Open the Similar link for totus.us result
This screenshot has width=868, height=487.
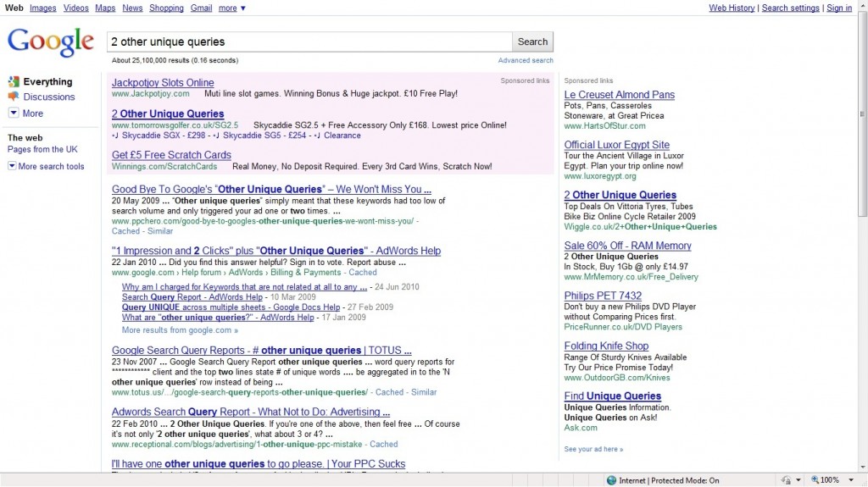[424, 392]
